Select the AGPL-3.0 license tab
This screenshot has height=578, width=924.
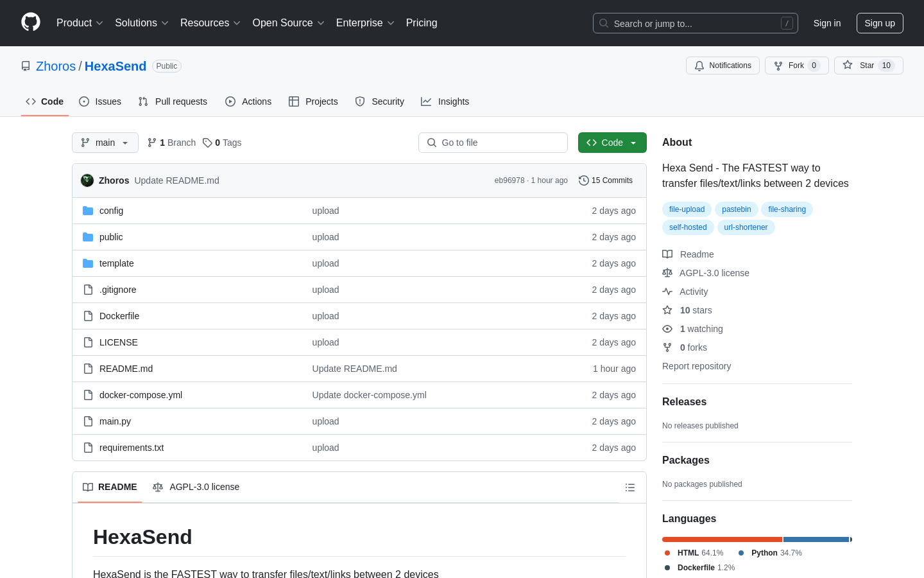pyautogui.click(x=196, y=487)
